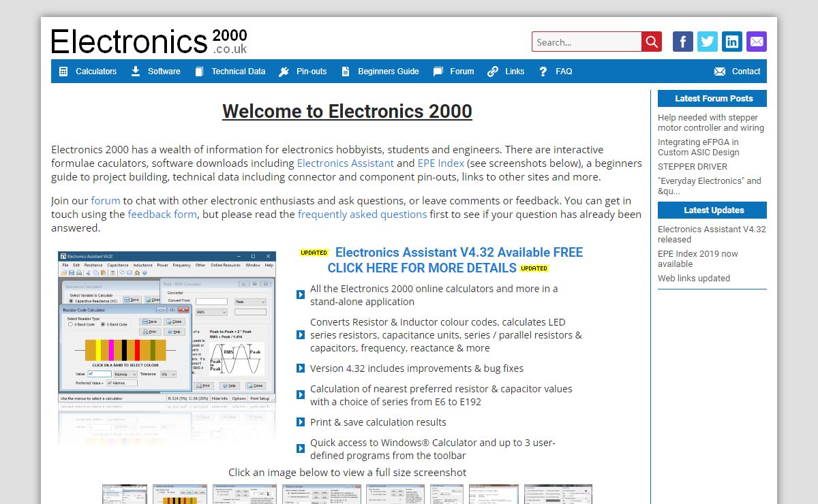The height and width of the screenshot is (504, 818).
Task: Click the arrow bullet beside 'All the Electronics 2000 online'
Action: (301, 295)
